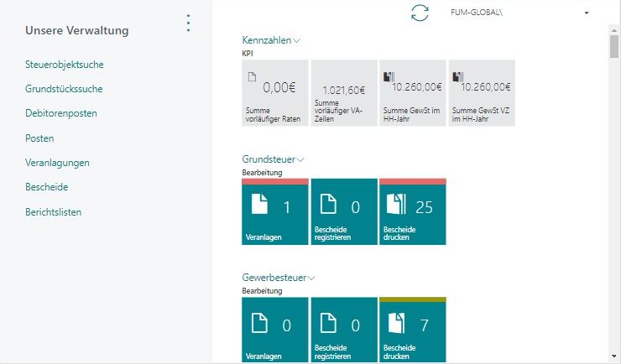
Task: Collapse the Gewerbesteuer section chevron
Action: pyautogui.click(x=311, y=278)
